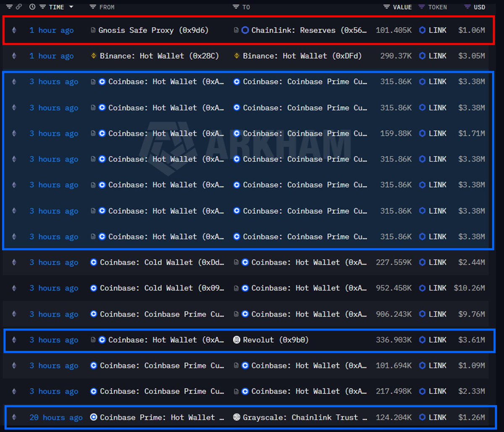Click the 124.204K value cell
The height and width of the screenshot is (432, 504).
coord(394,417)
